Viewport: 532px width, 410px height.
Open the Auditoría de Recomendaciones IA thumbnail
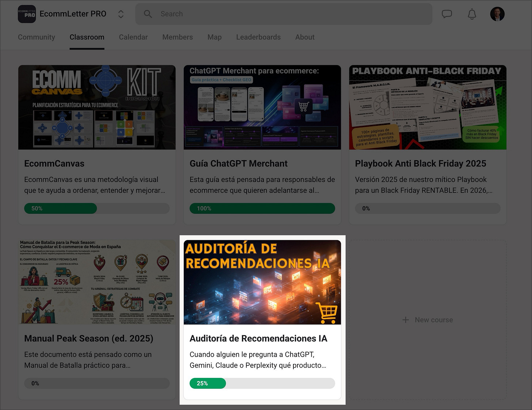[262, 282]
